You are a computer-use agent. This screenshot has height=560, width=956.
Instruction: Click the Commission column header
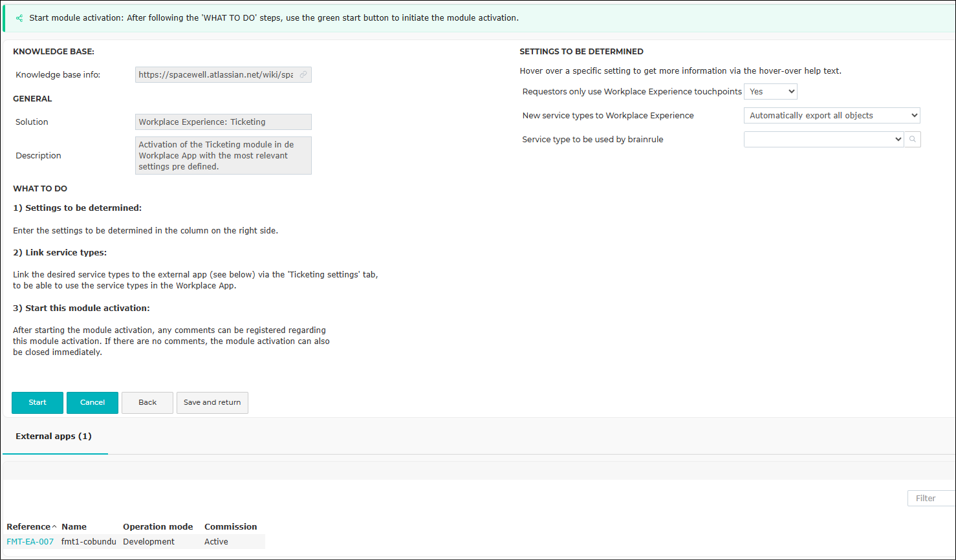coord(230,527)
